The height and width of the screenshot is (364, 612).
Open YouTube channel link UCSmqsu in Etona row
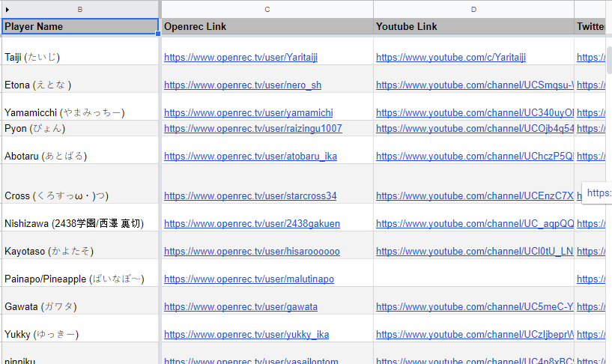click(x=475, y=85)
